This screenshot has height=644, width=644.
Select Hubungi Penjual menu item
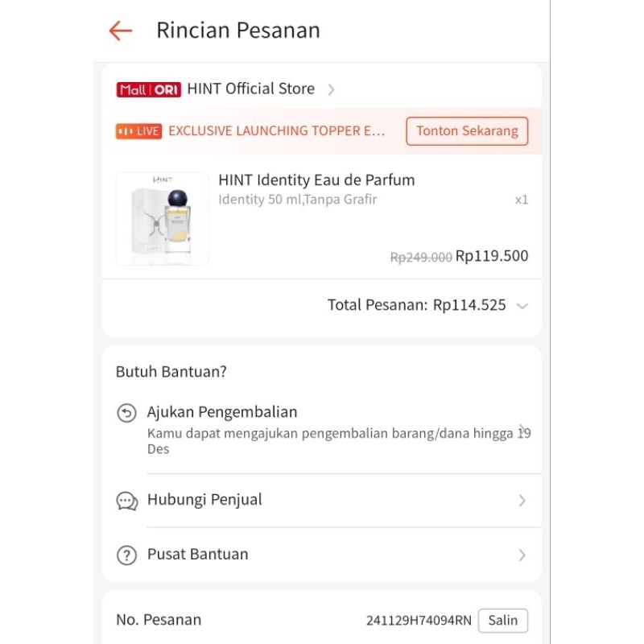(204, 500)
